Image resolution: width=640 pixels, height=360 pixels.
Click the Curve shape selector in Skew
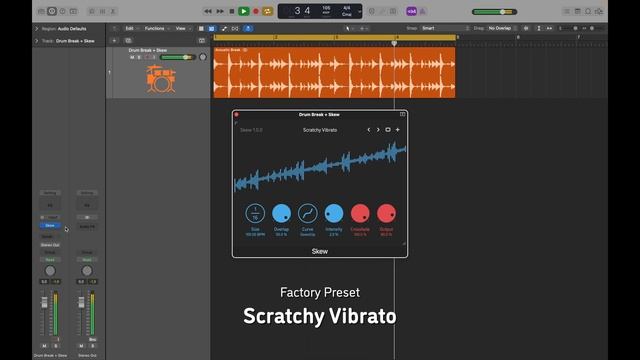click(308, 213)
